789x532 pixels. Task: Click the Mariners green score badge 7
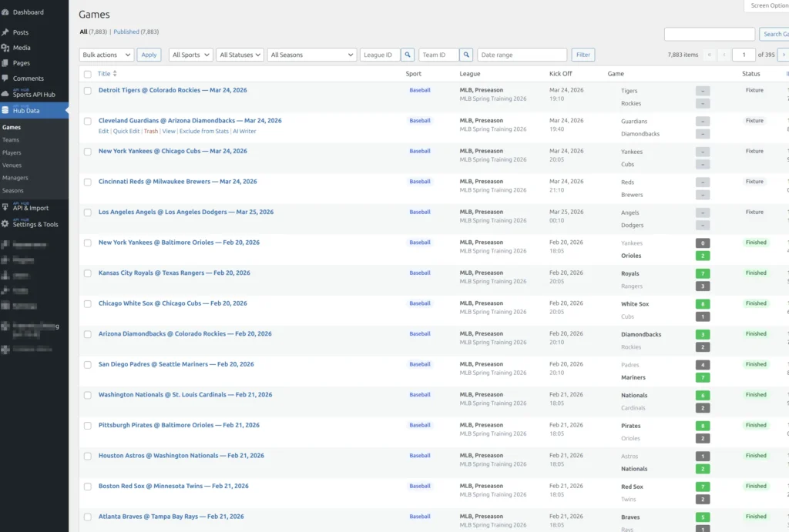coord(703,377)
